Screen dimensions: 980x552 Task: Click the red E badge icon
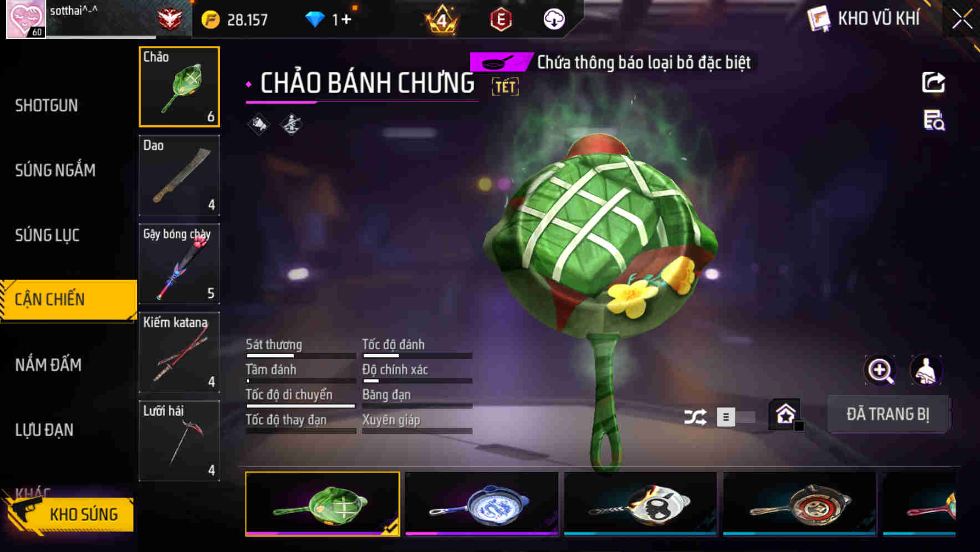pos(501,20)
